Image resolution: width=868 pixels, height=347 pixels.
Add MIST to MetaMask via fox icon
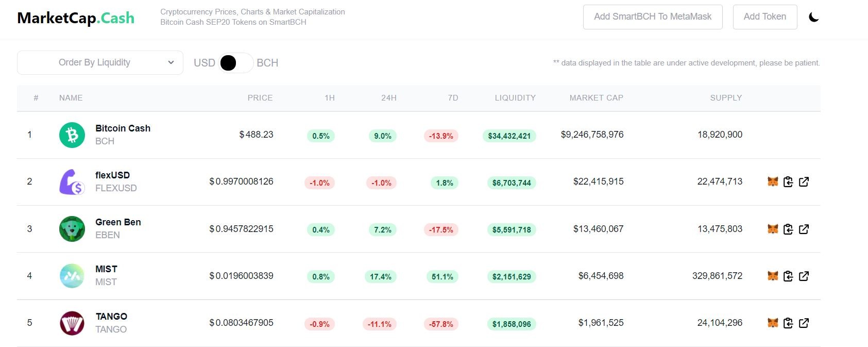(x=773, y=276)
